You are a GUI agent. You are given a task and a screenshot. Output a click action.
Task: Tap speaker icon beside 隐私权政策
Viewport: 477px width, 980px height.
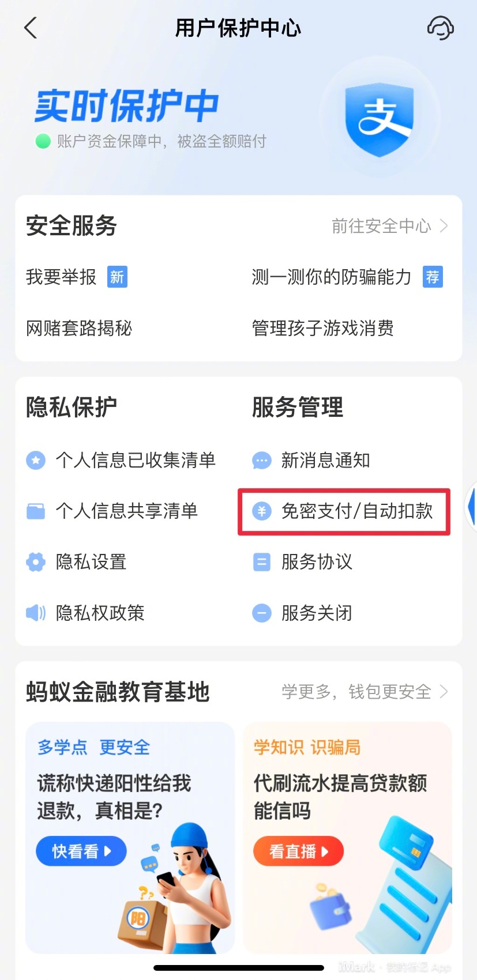coord(36,613)
